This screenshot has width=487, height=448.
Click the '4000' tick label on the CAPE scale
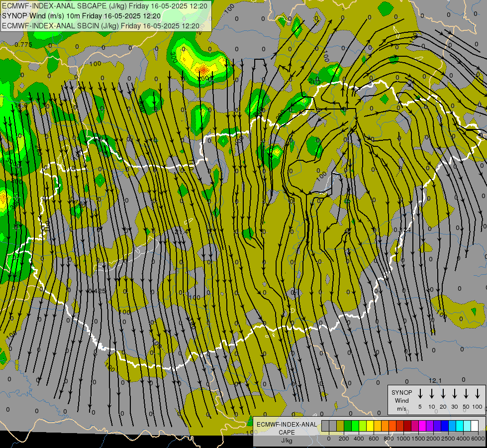coord(463,439)
